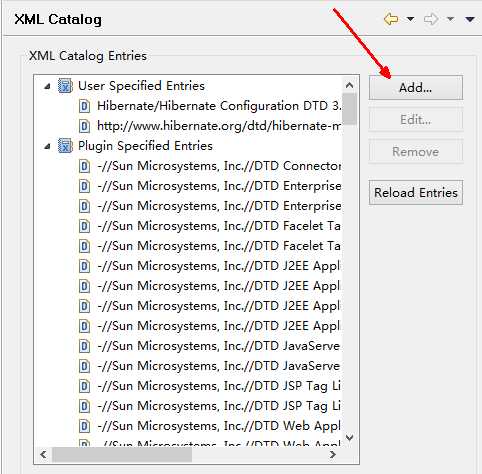Image resolution: width=482 pixels, height=474 pixels.
Task: Select the http://www.hibernate.org/dtd entry
Action: [x=219, y=126]
